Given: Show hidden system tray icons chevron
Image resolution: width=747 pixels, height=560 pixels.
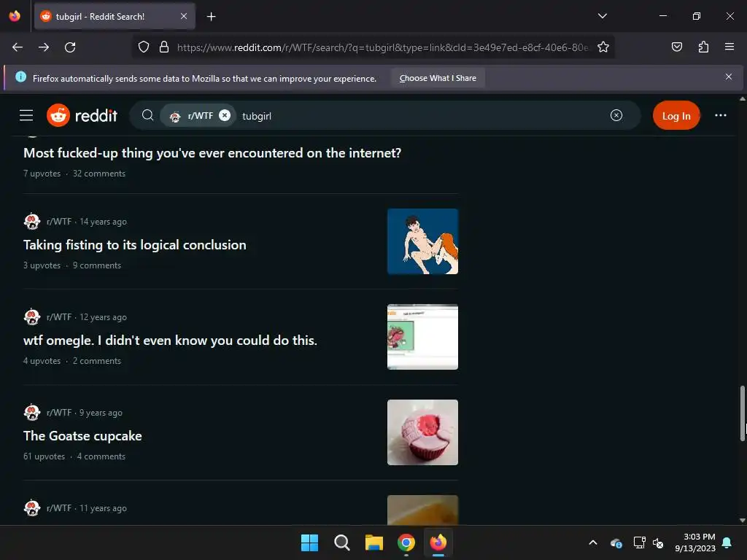Looking at the screenshot, I should click(593, 542).
